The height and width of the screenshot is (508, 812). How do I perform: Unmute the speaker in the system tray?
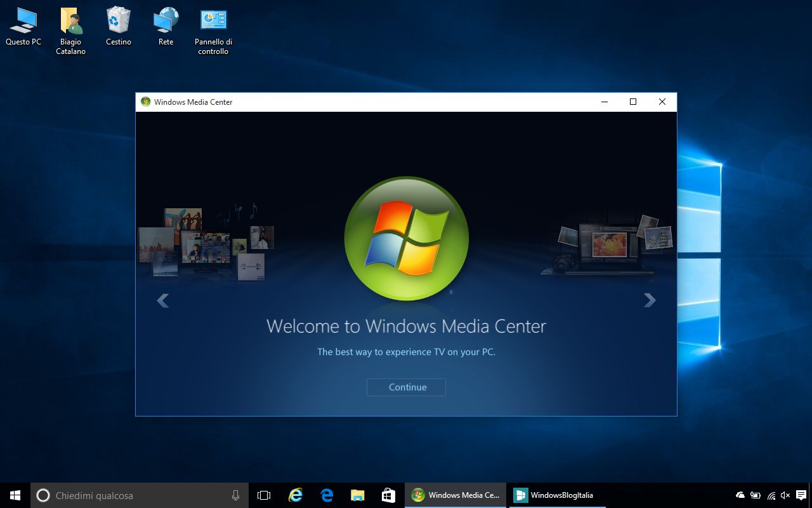[785, 495]
